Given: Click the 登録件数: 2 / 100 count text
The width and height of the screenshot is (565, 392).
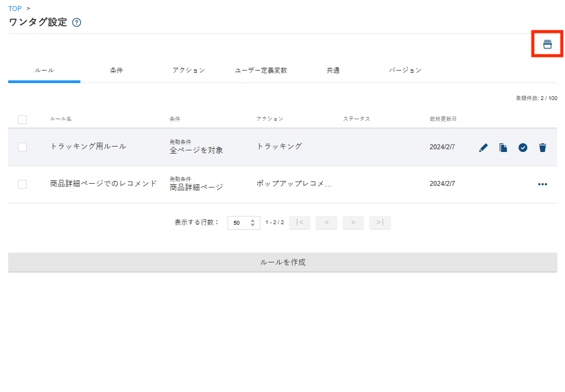Looking at the screenshot, I should pyautogui.click(x=536, y=98).
